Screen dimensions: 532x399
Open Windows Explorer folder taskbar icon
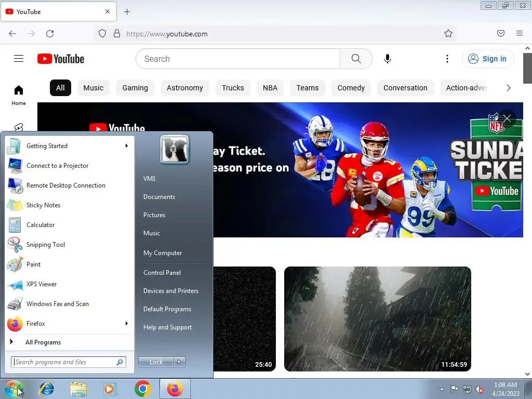point(78,389)
